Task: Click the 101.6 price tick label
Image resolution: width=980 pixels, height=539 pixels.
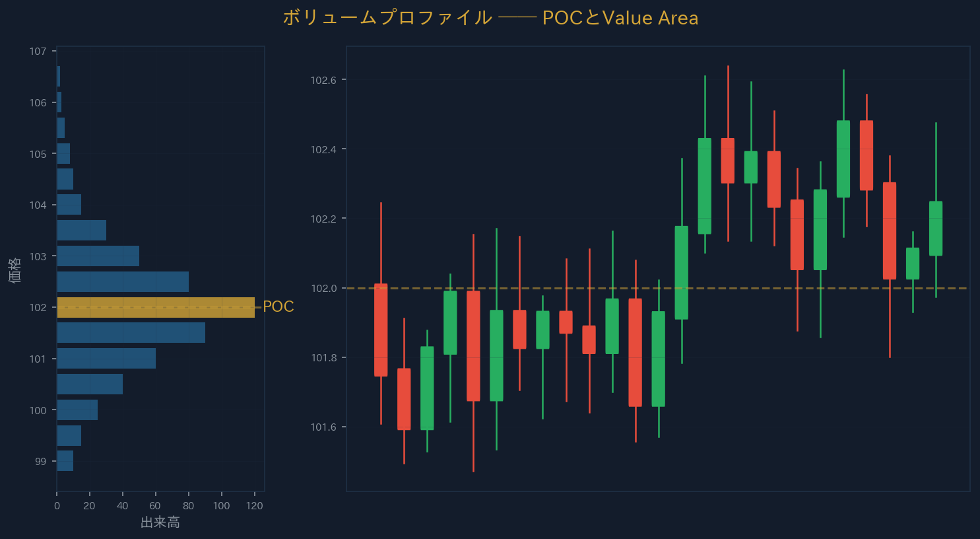Action: tap(323, 427)
